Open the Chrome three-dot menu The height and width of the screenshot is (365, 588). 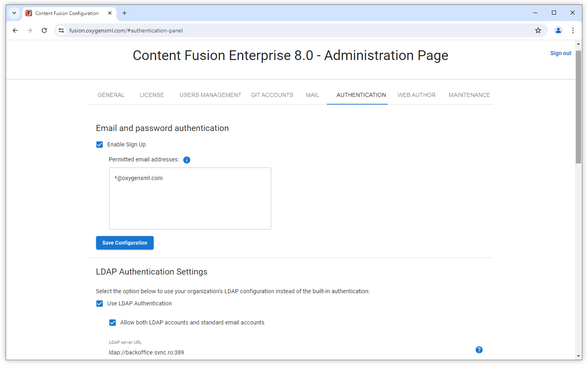(x=573, y=30)
